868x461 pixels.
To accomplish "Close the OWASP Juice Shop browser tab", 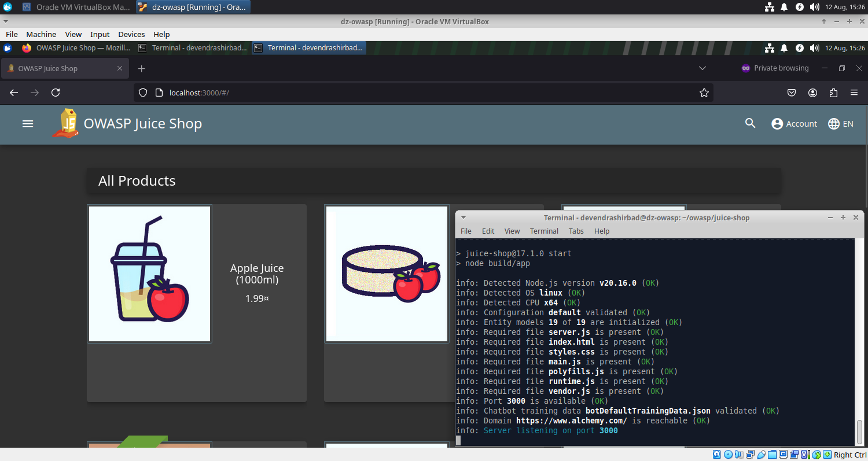I will (x=120, y=68).
